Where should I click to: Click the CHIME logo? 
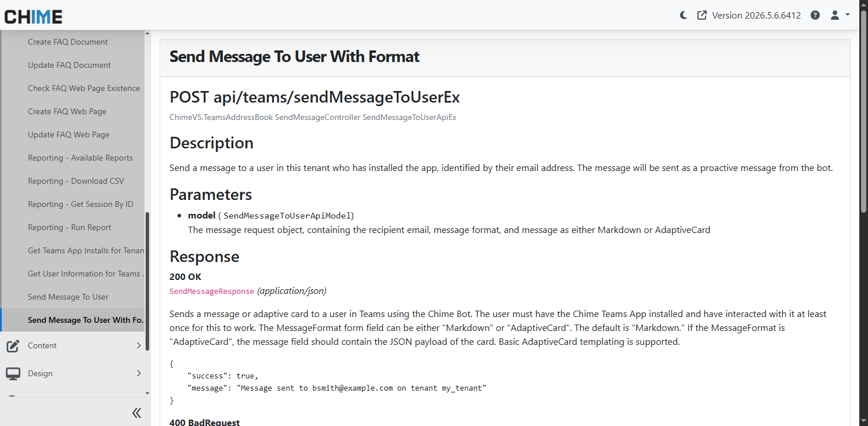pyautogui.click(x=34, y=17)
